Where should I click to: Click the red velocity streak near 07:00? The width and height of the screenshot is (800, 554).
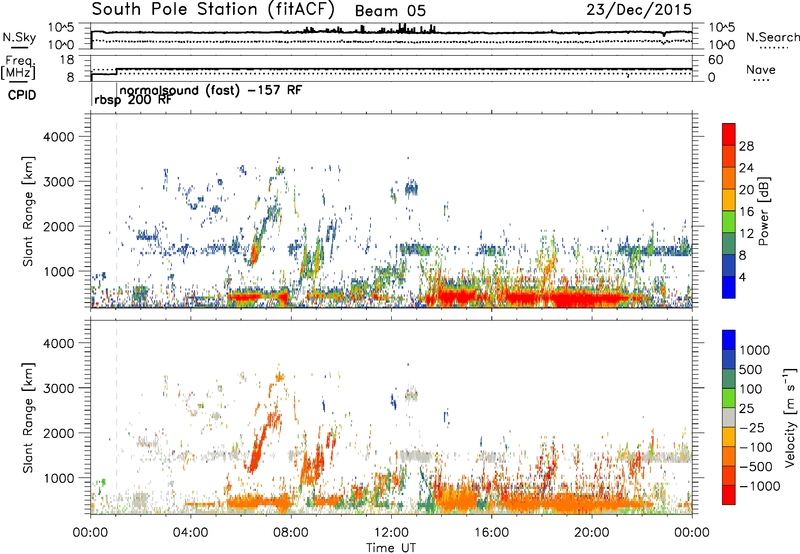[x=259, y=444]
